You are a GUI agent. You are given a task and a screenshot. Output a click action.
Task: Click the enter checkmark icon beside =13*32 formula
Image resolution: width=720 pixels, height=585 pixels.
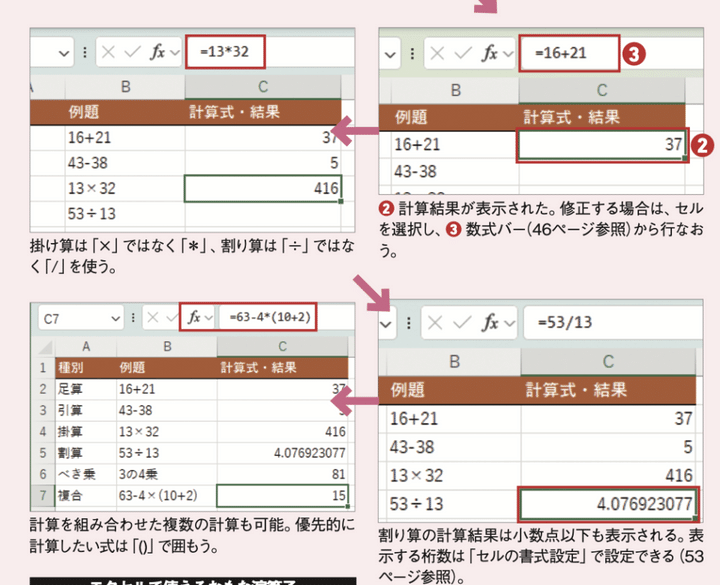(134, 51)
